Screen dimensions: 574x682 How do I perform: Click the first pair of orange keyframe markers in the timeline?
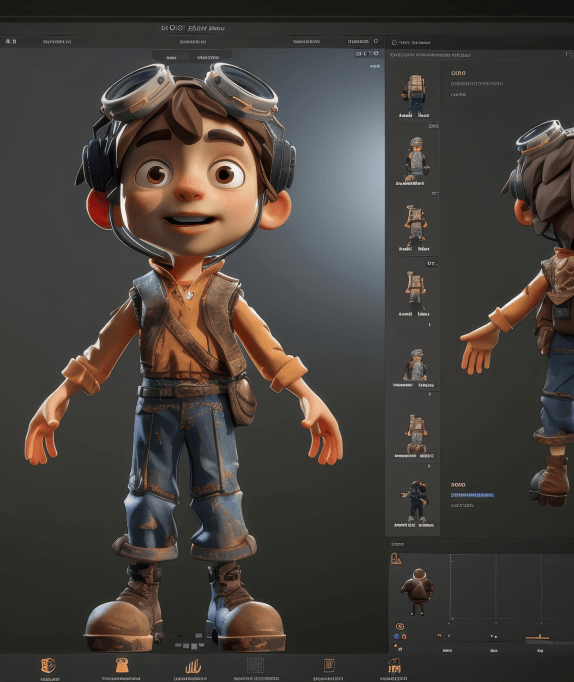(x=444, y=636)
